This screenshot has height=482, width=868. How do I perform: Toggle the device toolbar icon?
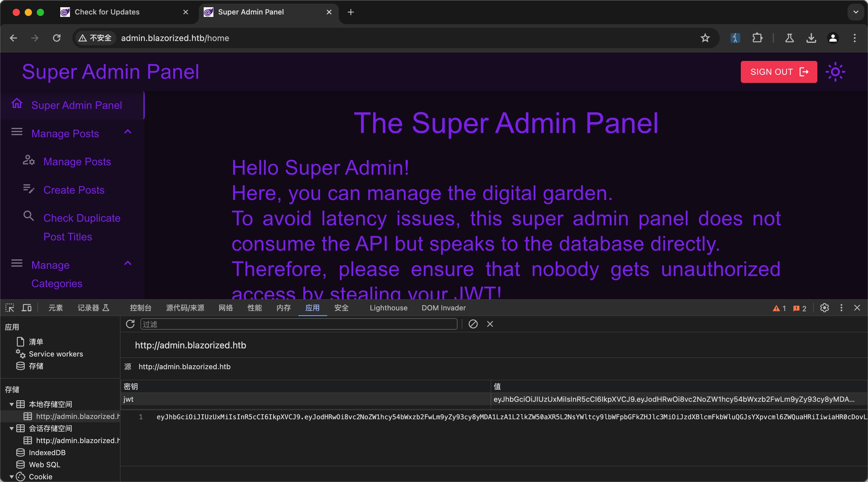click(27, 308)
